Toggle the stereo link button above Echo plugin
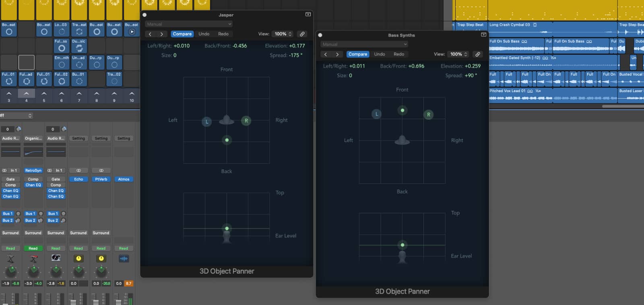 tap(78, 170)
